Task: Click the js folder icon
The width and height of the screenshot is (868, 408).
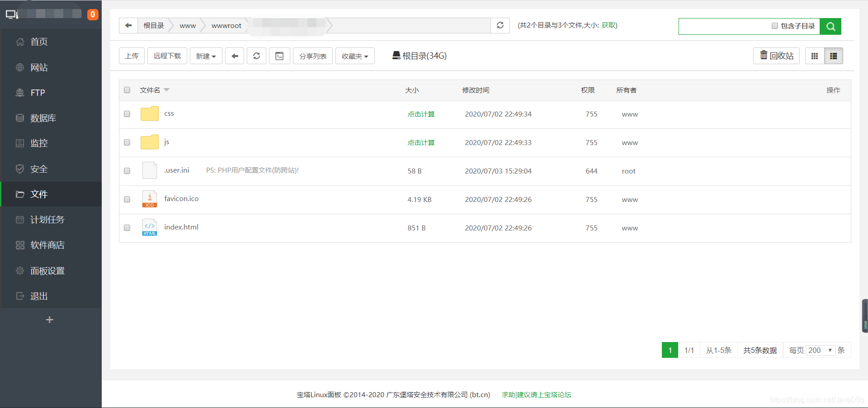Action: tap(150, 142)
